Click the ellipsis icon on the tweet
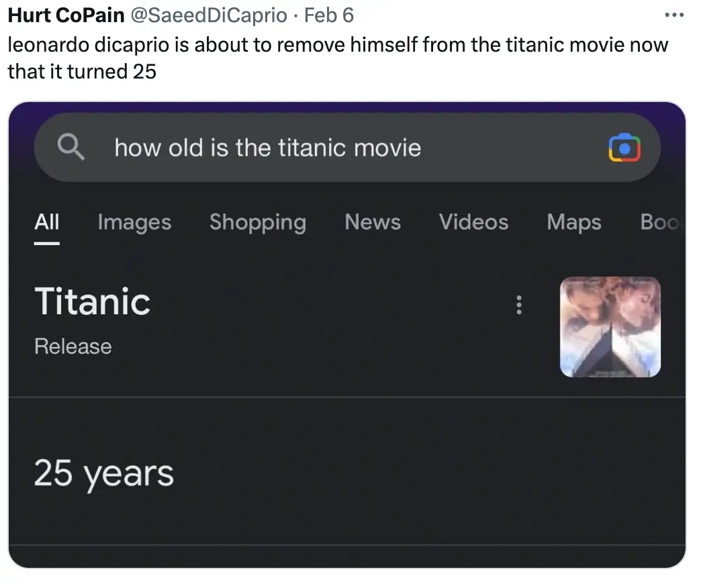701x588 pixels. click(673, 15)
